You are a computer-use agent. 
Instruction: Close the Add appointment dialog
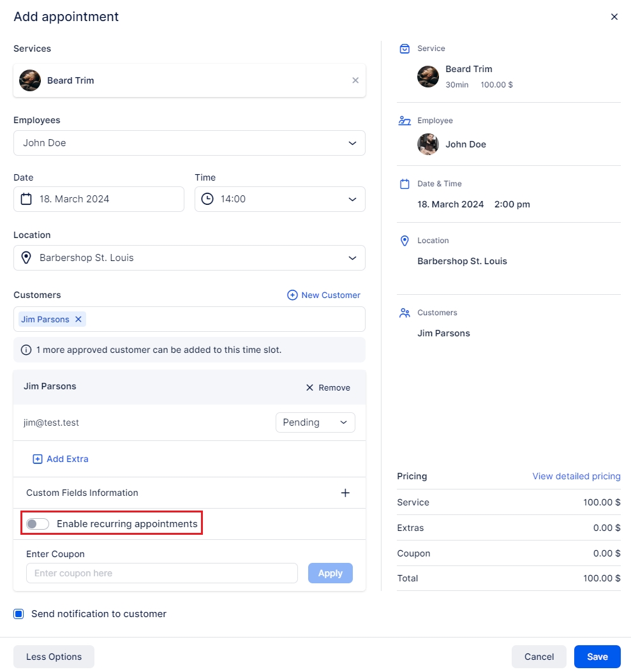(614, 17)
